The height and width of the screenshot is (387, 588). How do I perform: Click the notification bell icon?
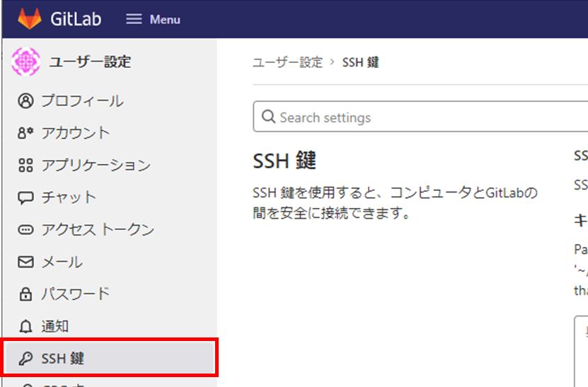pyautogui.click(x=25, y=326)
